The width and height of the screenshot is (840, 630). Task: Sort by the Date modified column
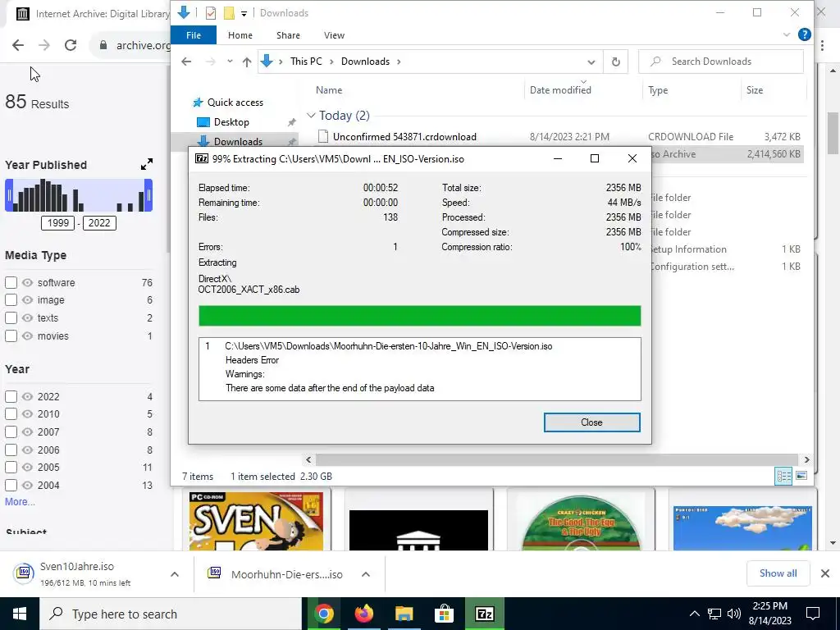pyautogui.click(x=560, y=90)
